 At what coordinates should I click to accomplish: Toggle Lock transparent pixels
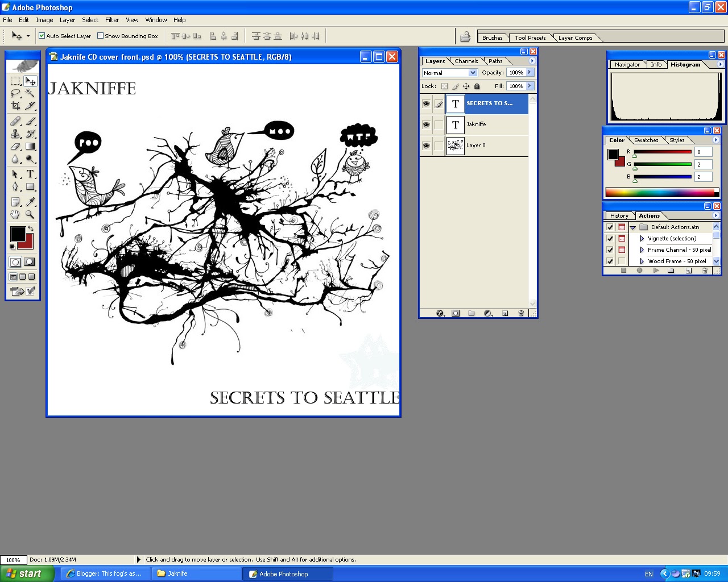(x=444, y=86)
